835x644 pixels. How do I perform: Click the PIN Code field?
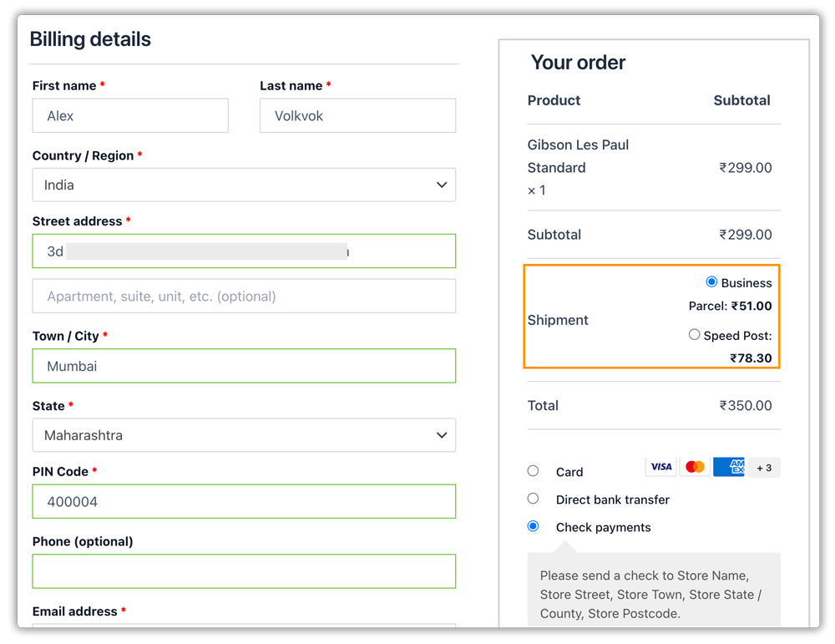click(244, 501)
